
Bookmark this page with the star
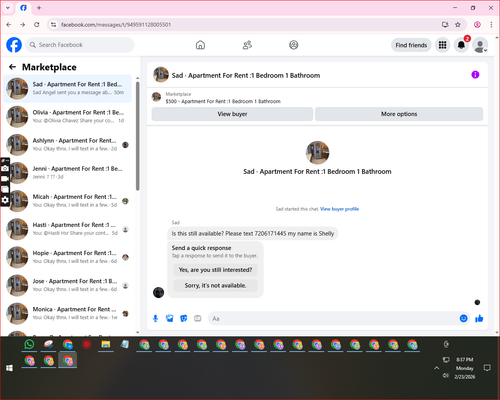point(458,25)
